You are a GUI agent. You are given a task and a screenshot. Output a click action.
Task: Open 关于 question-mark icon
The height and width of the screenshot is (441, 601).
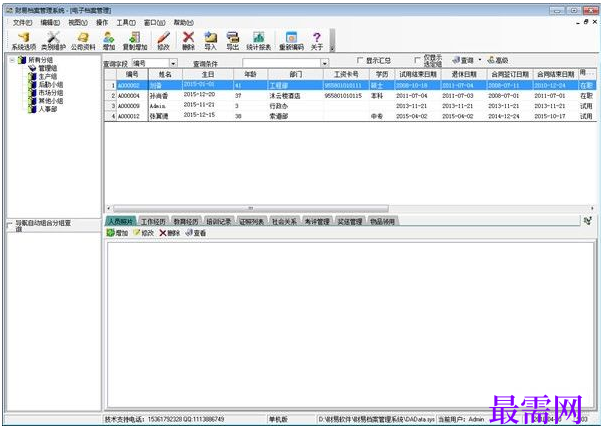pyautogui.click(x=317, y=41)
